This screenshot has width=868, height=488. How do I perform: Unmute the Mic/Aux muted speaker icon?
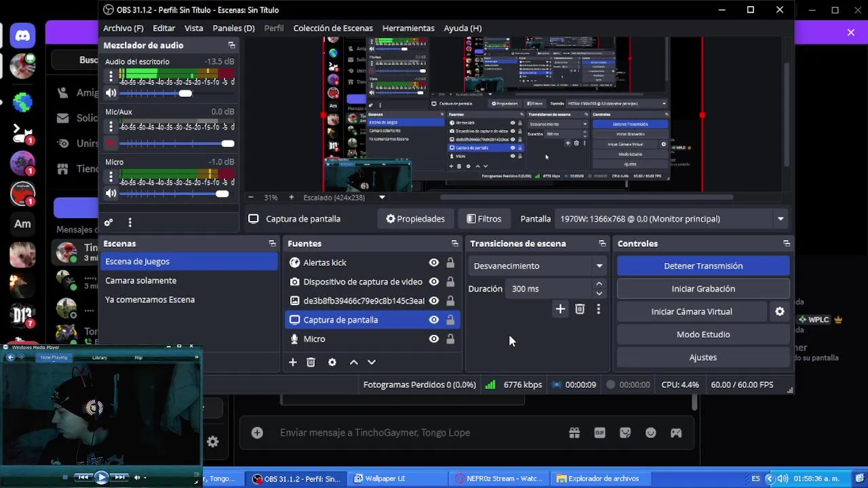(x=111, y=144)
